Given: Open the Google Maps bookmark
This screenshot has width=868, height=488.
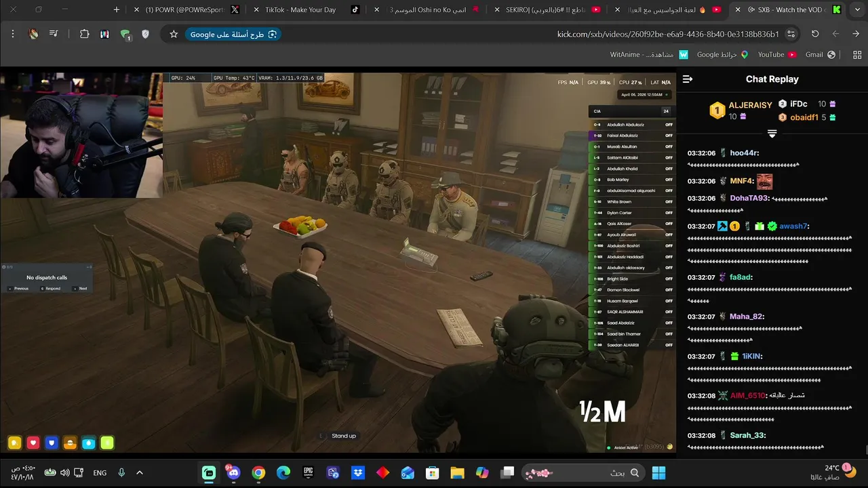Looking at the screenshot, I should click(722, 54).
